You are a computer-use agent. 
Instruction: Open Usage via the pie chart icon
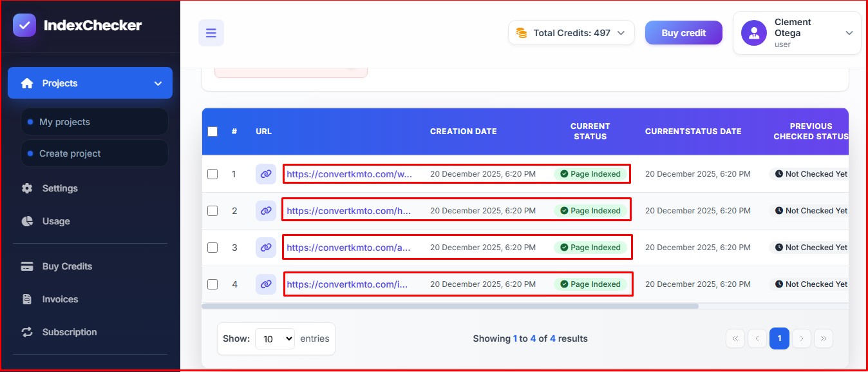(x=27, y=221)
